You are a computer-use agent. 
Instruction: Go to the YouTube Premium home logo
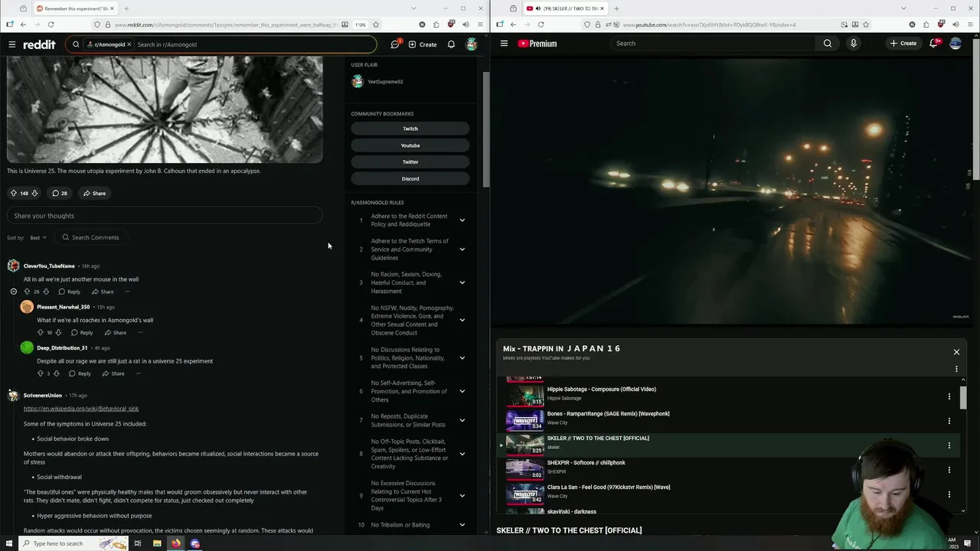coord(537,44)
